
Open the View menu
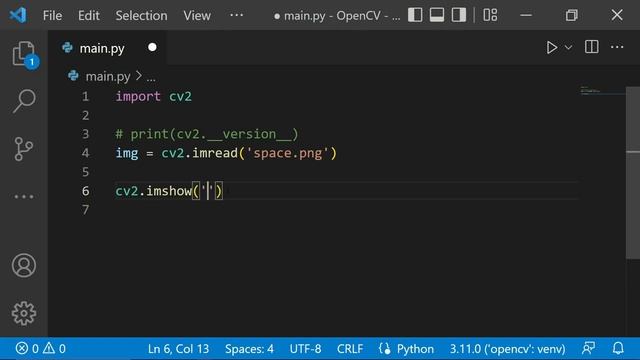click(x=197, y=16)
